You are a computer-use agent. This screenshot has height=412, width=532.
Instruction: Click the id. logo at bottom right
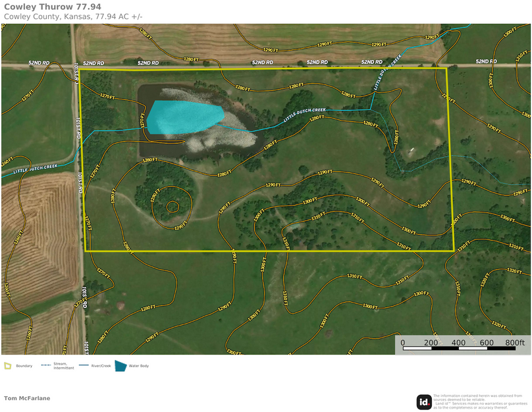click(424, 401)
